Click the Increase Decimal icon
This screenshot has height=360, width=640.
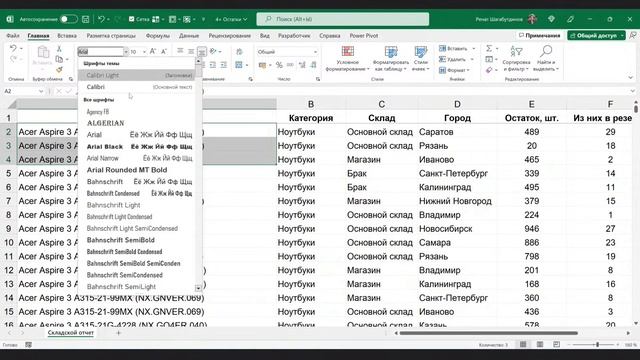[x=302, y=65]
